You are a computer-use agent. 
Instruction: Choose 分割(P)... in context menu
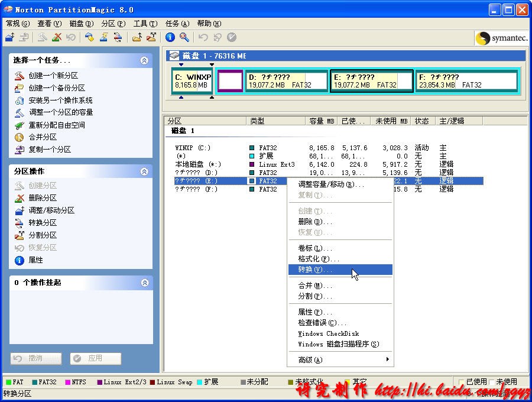point(340,296)
